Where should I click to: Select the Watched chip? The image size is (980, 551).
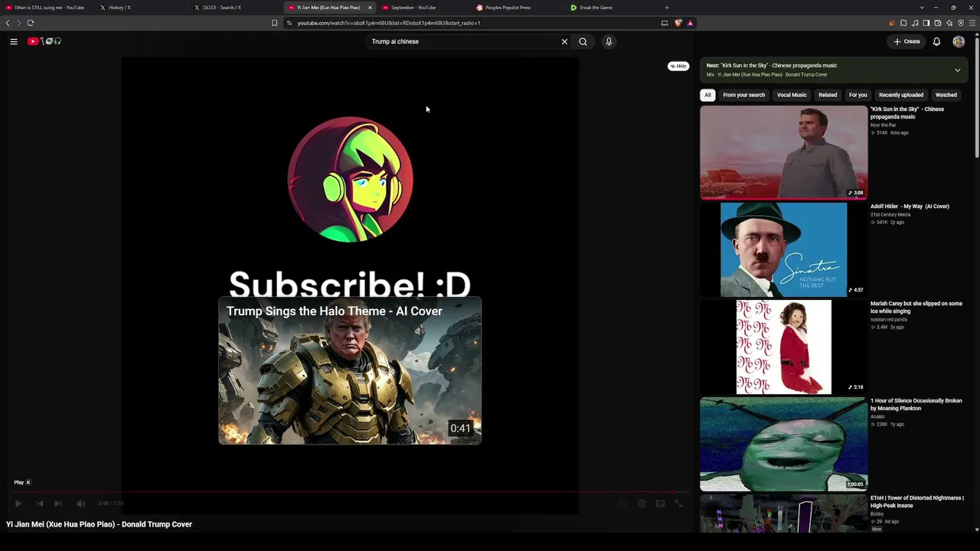coord(946,95)
